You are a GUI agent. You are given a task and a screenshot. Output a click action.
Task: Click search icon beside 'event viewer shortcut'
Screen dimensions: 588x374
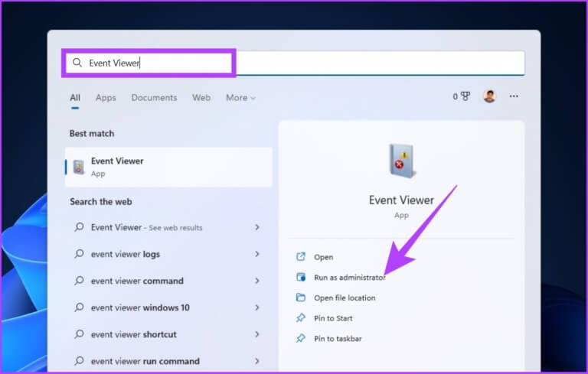(x=79, y=334)
